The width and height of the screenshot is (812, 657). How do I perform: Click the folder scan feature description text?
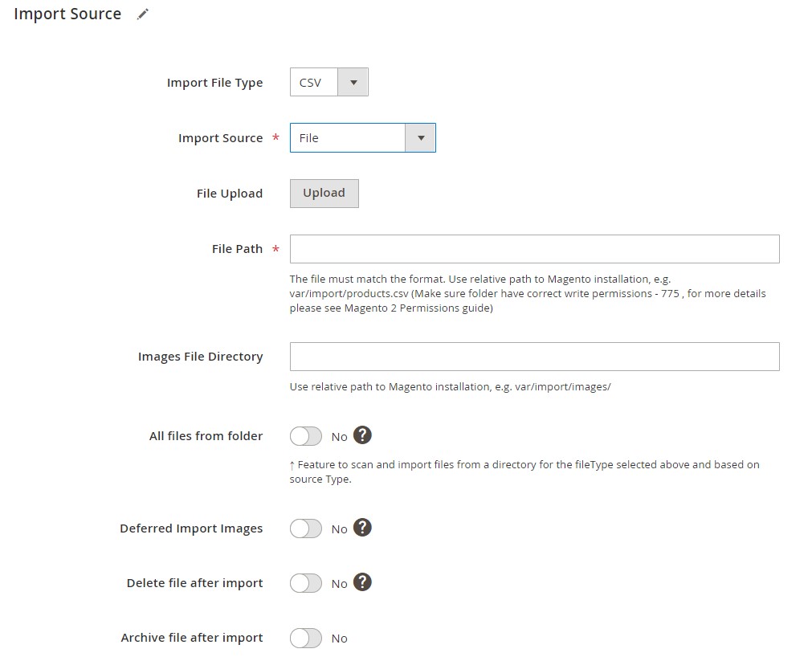click(524, 471)
